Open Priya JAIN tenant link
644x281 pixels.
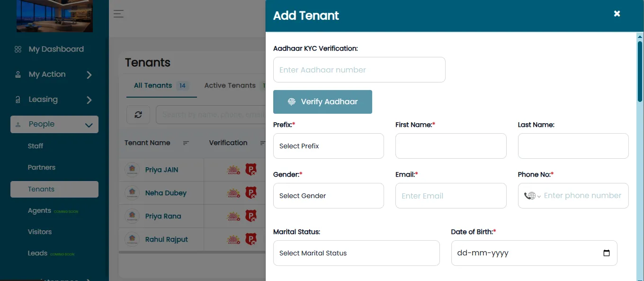pyautogui.click(x=162, y=170)
